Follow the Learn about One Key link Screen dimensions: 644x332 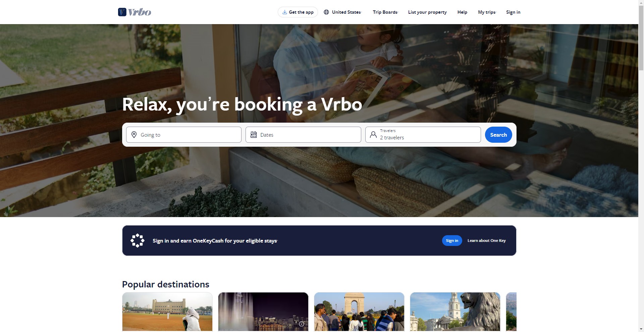(486, 241)
